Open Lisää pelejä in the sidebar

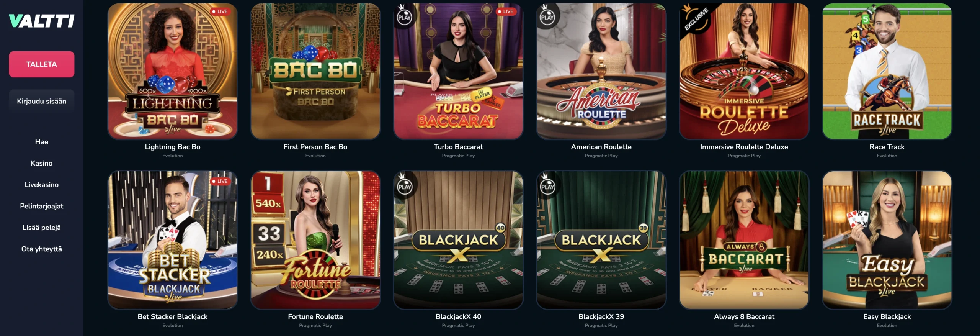tap(41, 228)
